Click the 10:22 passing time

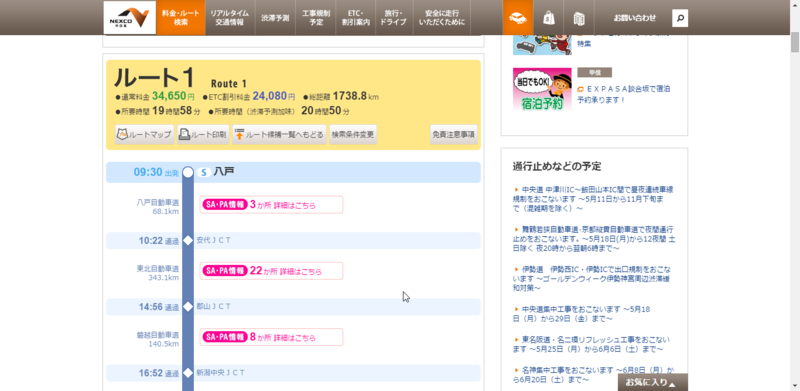coord(151,240)
